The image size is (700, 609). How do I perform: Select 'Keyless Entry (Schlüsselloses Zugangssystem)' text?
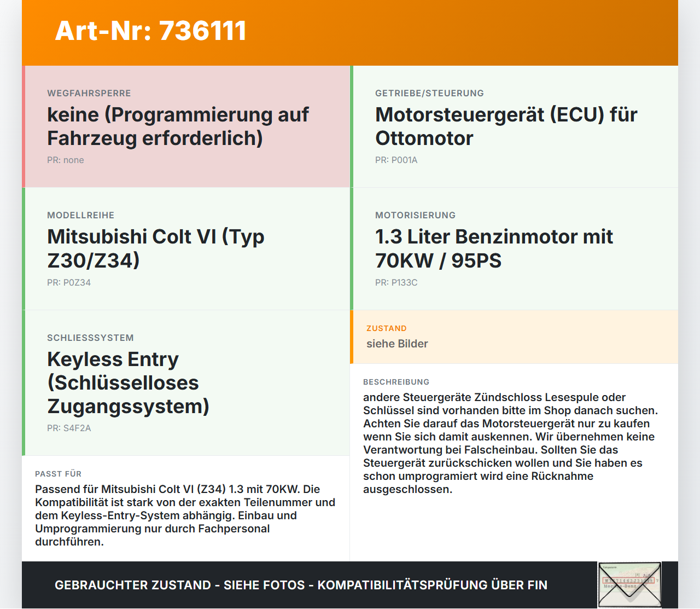click(x=129, y=383)
